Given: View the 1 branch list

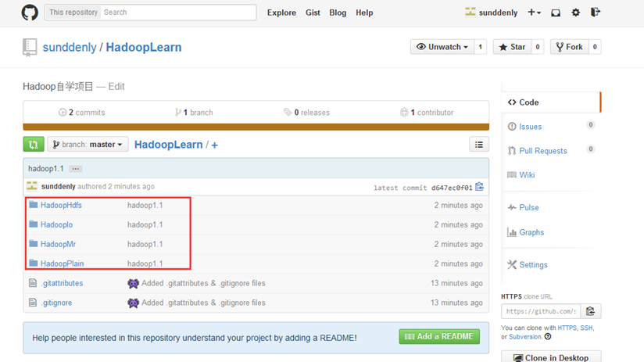Looking at the screenshot, I should point(194,112).
